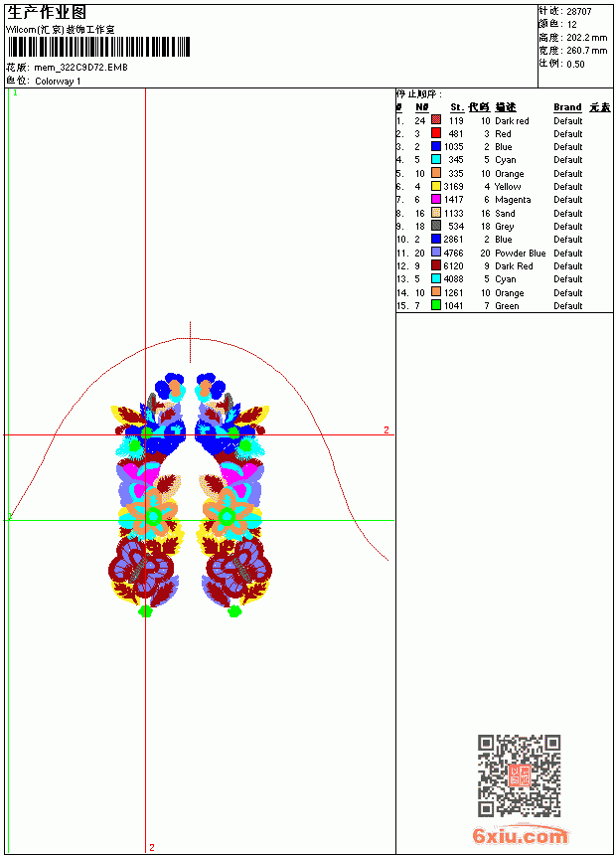Select the mem_322C9D72.EMB file name text
Image resolution: width=616 pixels, height=855 pixels.
click(x=80, y=67)
